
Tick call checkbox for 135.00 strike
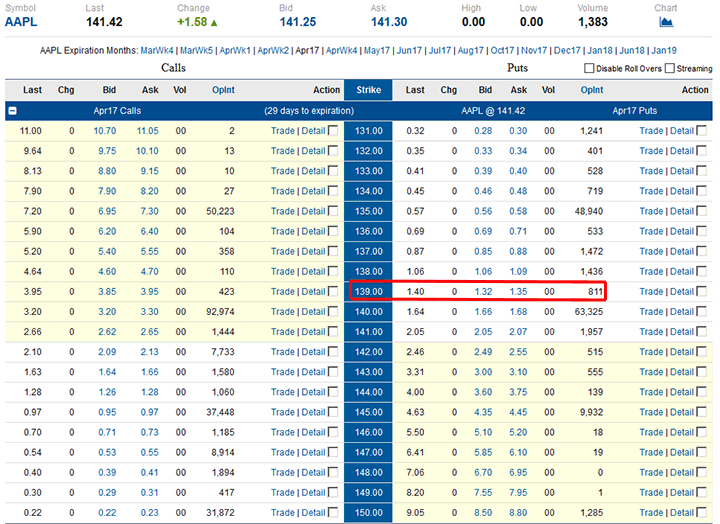pos(333,211)
